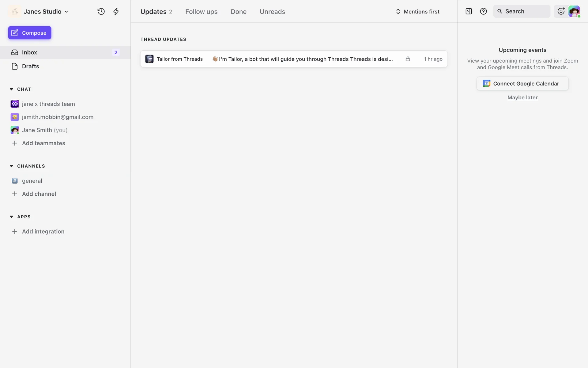588x368 pixels.
Task: Click the Drafts item in sidebar
Action: (30, 66)
